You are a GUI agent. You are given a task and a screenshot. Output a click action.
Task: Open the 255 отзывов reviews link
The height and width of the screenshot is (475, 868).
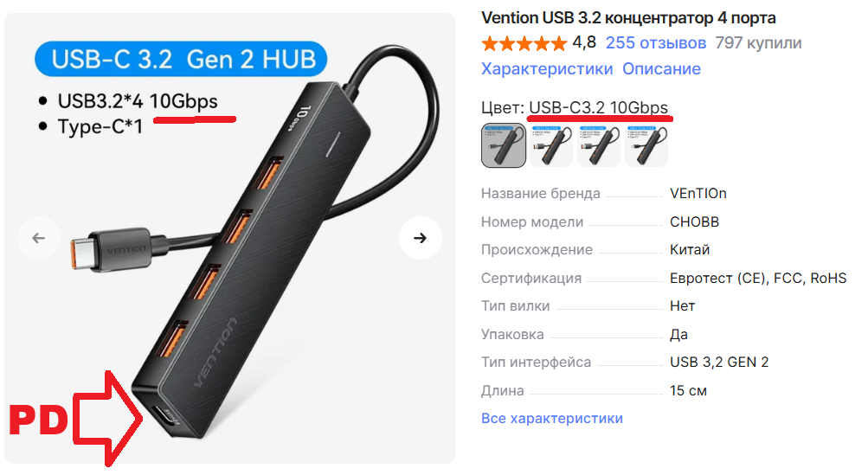pos(655,42)
